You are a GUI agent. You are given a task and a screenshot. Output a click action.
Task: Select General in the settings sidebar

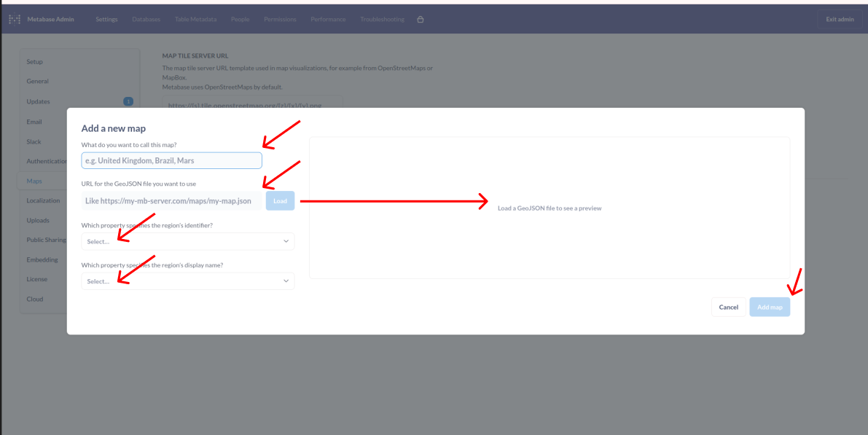click(x=38, y=82)
